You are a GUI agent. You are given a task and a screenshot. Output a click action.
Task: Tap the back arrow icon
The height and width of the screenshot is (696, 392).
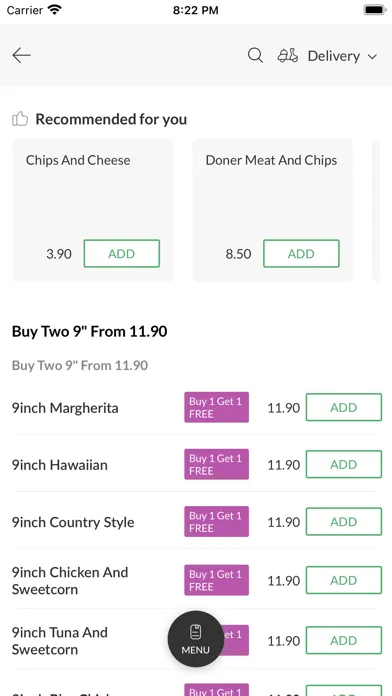pos(21,55)
